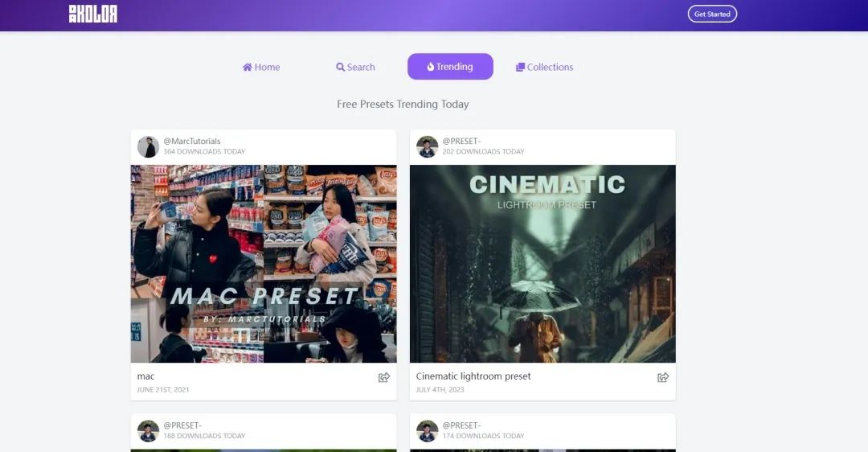Open the Home tab

pyautogui.click(x=261, y=67)
